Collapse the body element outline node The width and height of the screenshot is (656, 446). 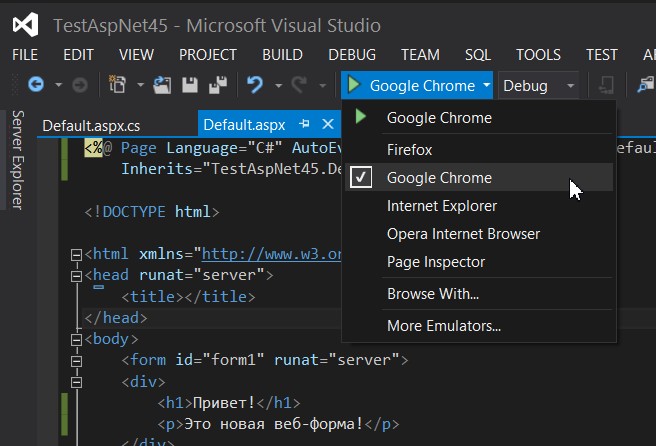pos(76,339)
